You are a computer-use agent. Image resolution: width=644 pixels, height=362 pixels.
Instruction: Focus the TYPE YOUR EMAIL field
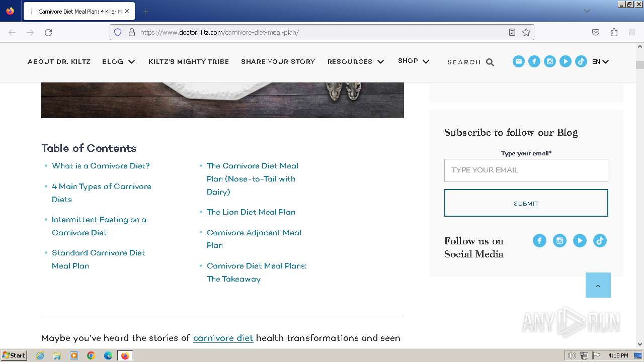point(526,170)
